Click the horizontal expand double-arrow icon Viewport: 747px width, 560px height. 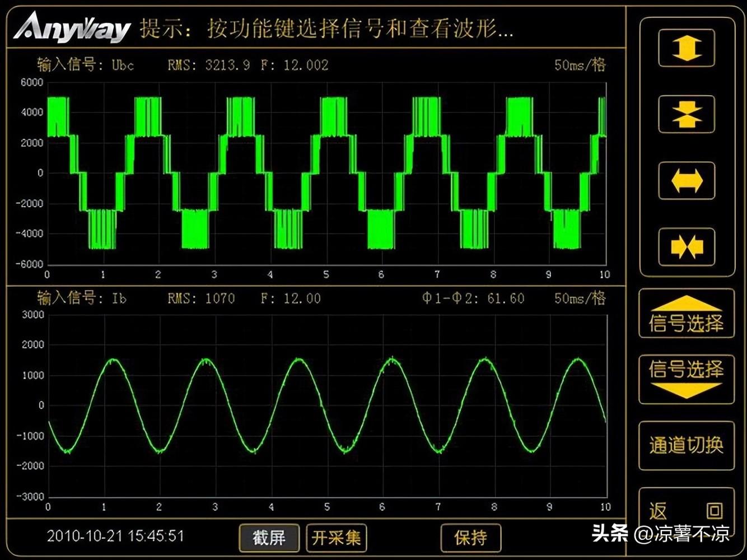687,181
